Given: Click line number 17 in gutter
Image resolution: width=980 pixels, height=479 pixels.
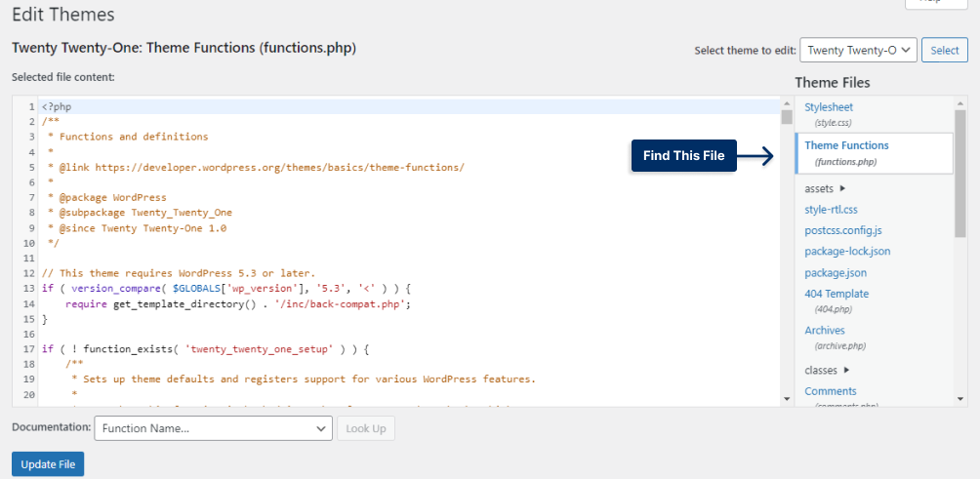Looking at the screenshot, I should [28, 349].
